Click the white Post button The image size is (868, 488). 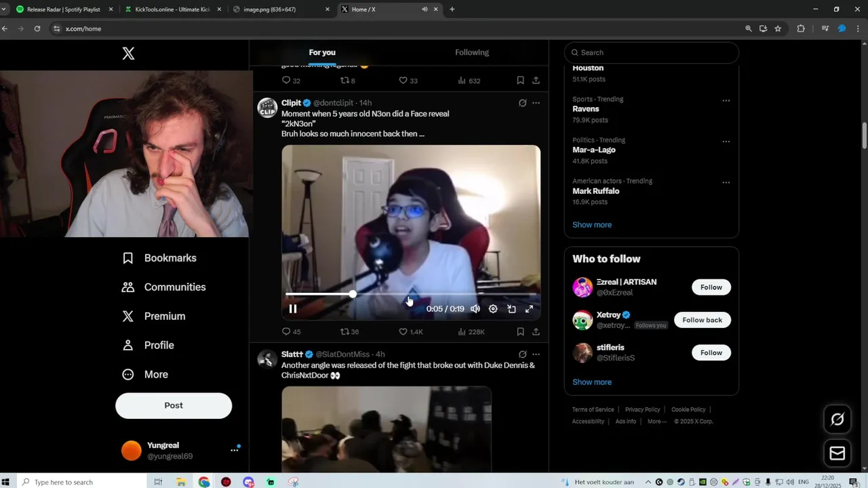tap(174, 405)
